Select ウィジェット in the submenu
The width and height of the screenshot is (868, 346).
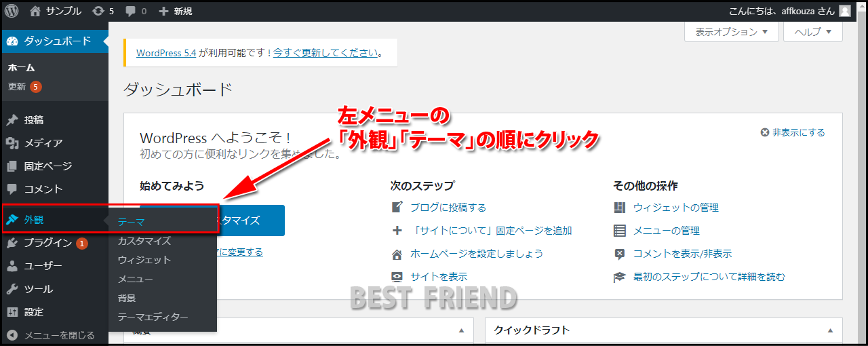click(x=144, y=260)
